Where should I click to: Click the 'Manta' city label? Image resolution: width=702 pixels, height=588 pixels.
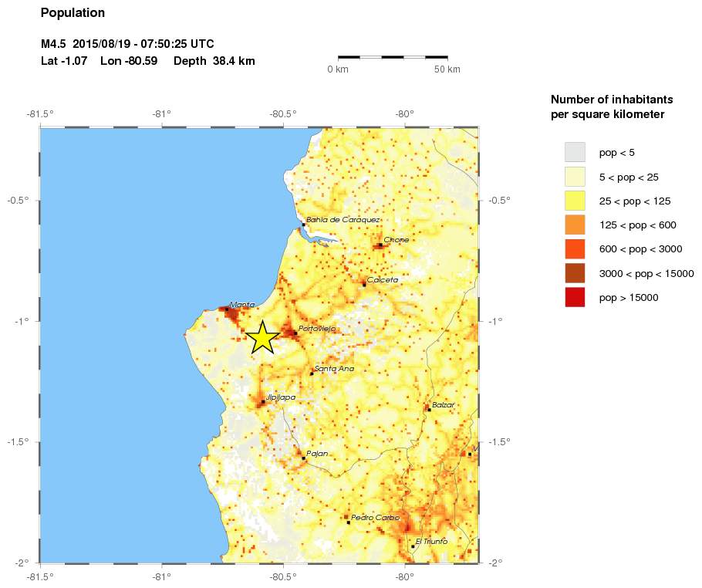[x=242, y=305]
